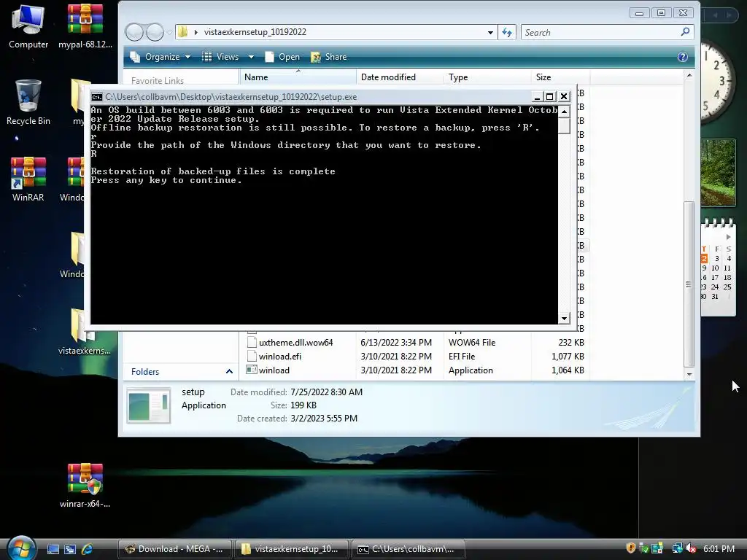Screen dimensions: 747x560
Task: Click the Windows Security Alerts shield tray icon
Action: [631, 548]
